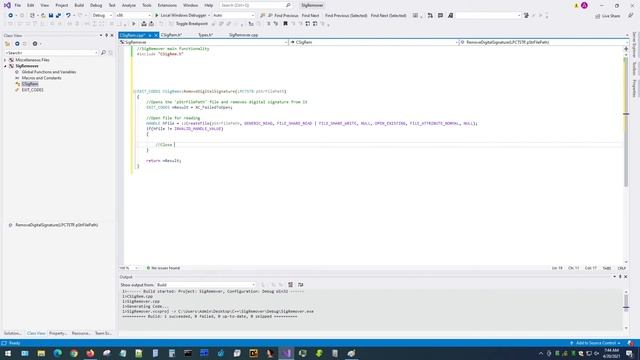Click the Search (Ctrl+Q) box
The height and width of the screenshot is (360, 640).
click(255, 5)
